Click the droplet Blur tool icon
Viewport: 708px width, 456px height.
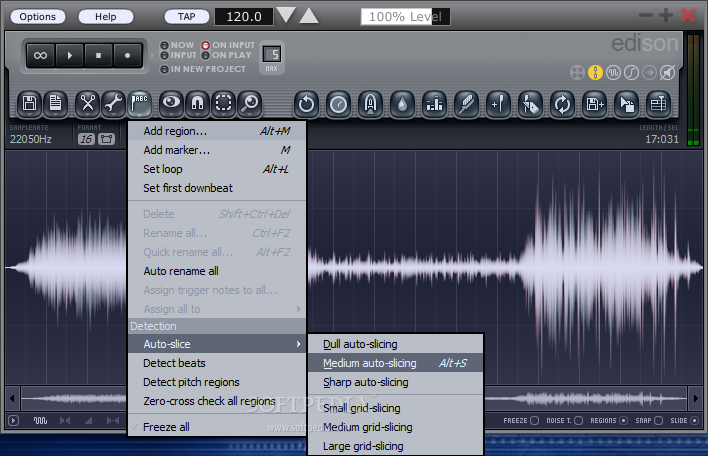(402, 105)
